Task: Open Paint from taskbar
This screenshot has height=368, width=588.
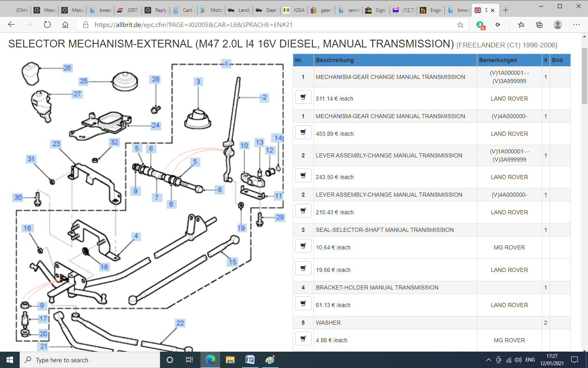Action: [x=270, y=360]
